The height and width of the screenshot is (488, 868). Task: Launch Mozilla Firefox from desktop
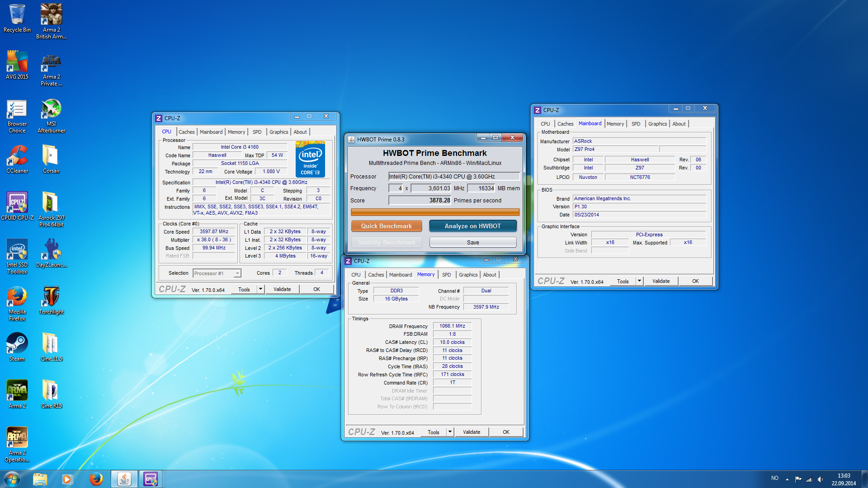coord(17,303)
